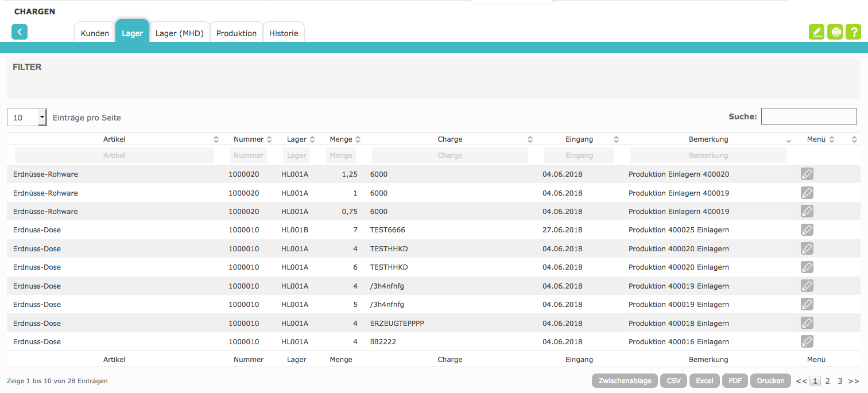Click edit icon for Menge 1,25 row
The height and width of the screenshot is (393, 868).
pos(807,174)
